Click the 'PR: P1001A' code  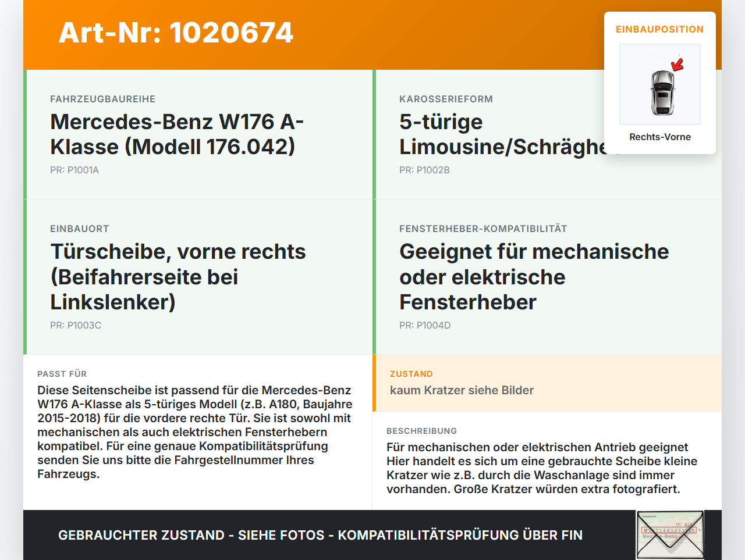pos(74,170)
